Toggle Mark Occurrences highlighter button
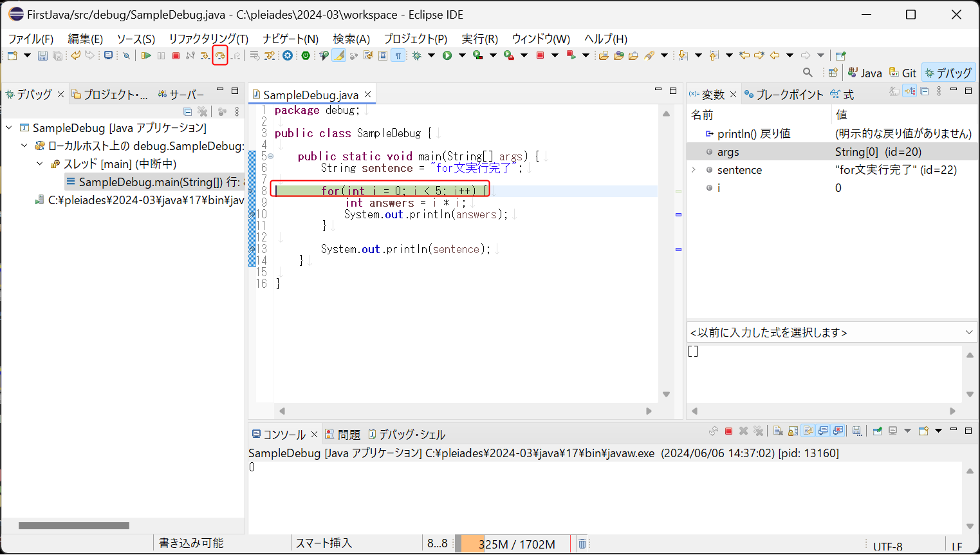980x555 pixels. 338,55
